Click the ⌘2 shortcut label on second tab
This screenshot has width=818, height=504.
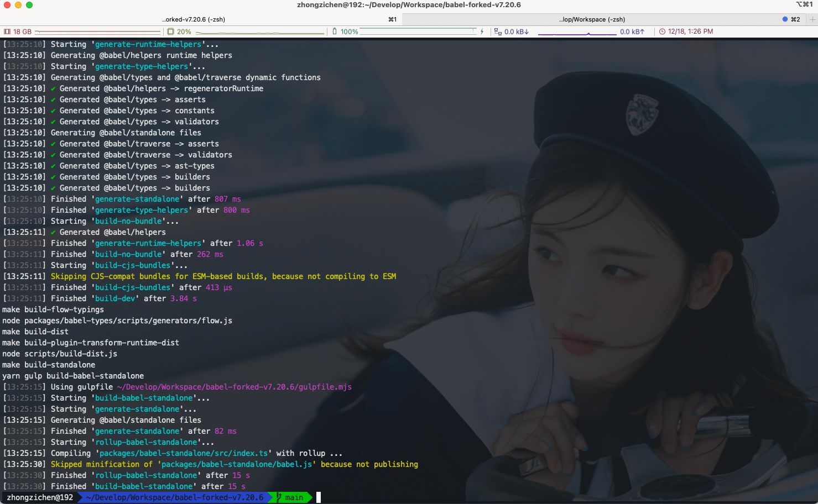795,19
